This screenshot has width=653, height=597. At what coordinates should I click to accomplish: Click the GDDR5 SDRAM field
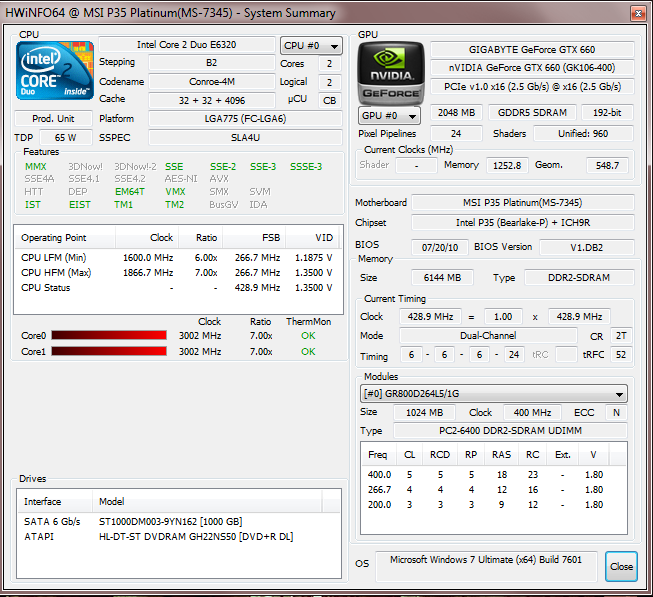coord(532,112)
